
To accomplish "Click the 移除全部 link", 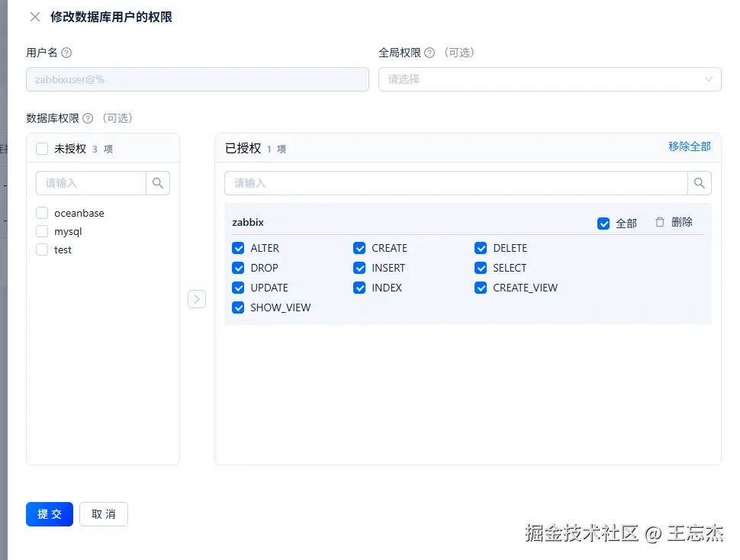I will click(690, 146).
